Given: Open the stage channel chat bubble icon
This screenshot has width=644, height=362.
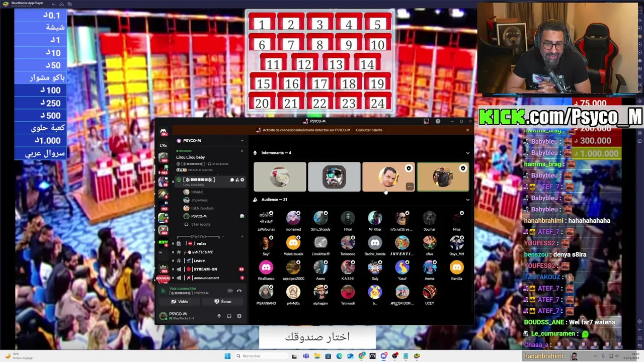Looking at the screenshot, I should pyautogui.click(x=232, y=179).
